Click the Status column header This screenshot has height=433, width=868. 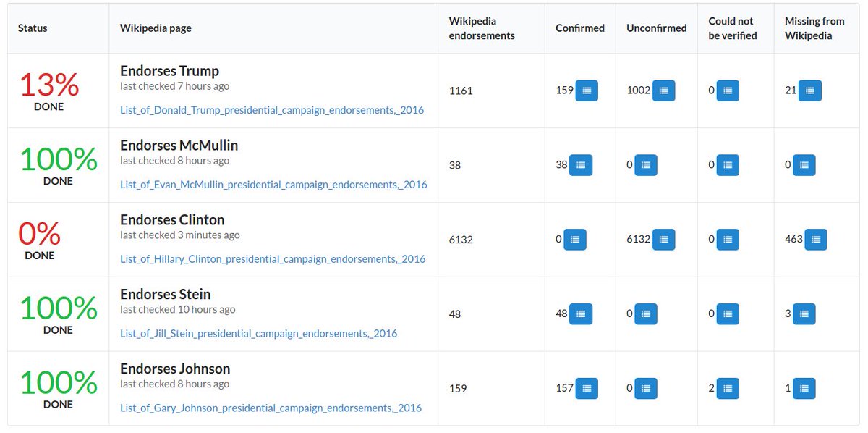click(33, 28)
